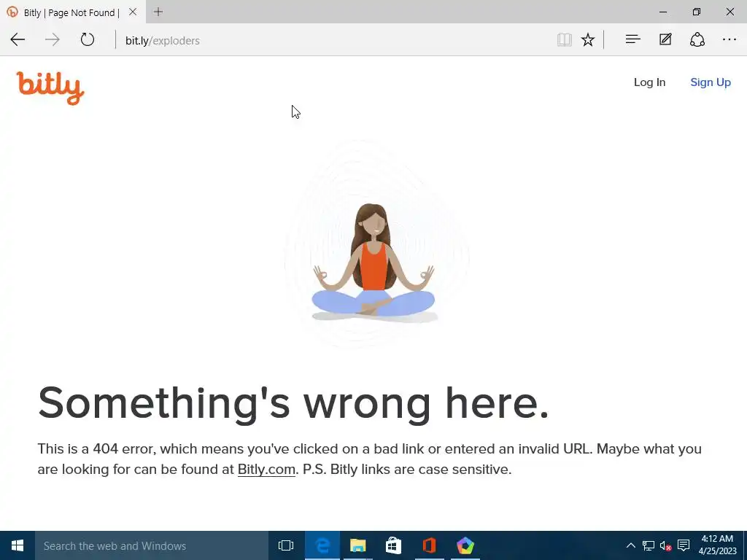The height and width of the screenshot is (560, 747).
Task: Click the bit.ly/exploders address bar
Action: coord(333,41)
